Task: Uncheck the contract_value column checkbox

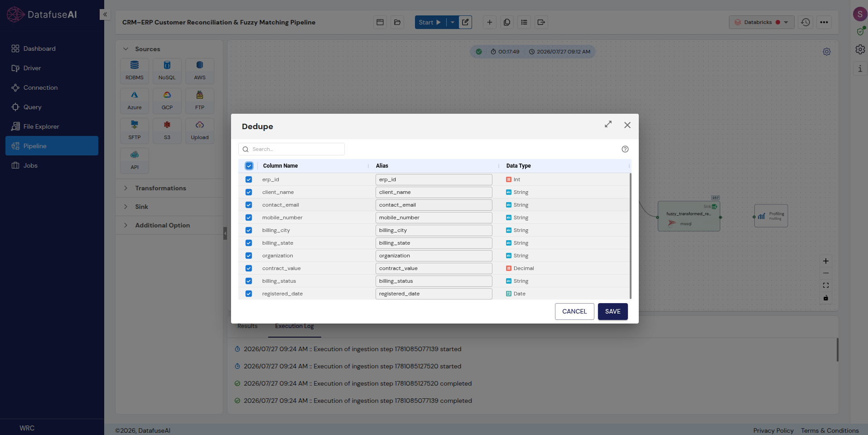Action: 249,268
